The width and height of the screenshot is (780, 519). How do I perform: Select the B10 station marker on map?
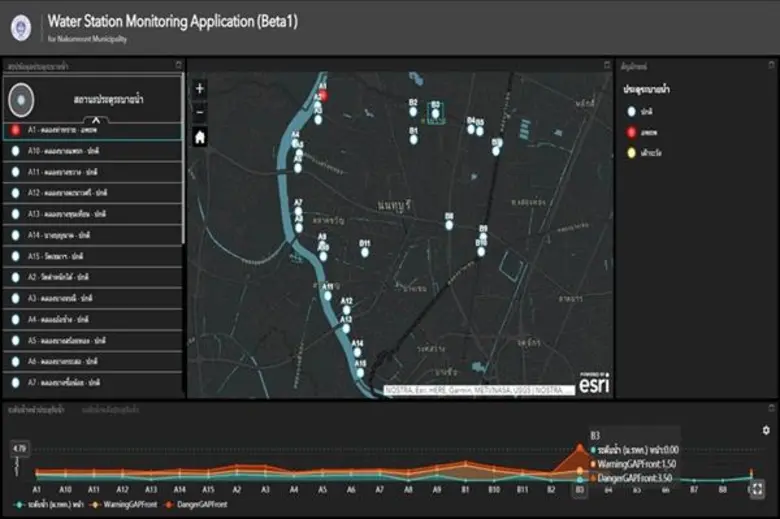[481, 251]
